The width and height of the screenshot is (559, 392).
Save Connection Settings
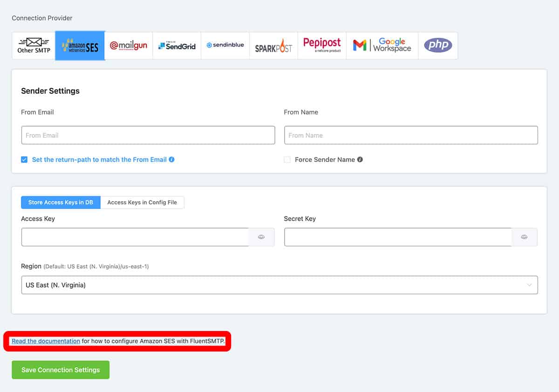[x=61, y=370]
